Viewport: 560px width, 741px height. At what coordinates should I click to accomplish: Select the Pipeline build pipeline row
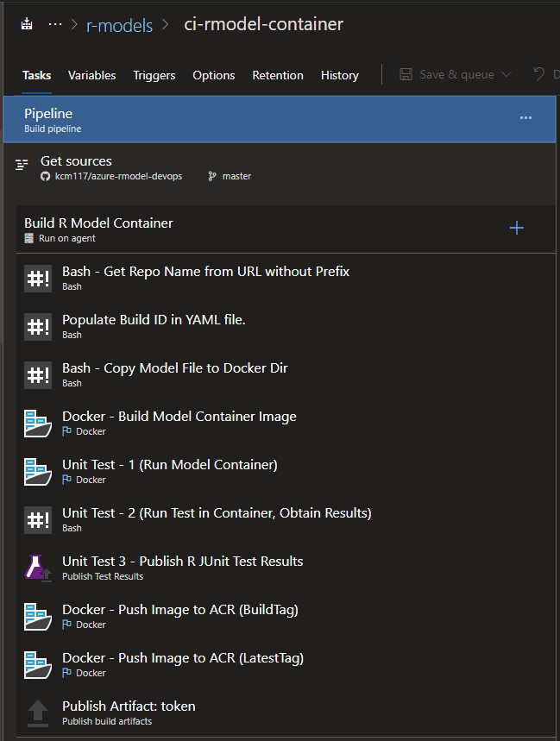(x=280, y=119)
